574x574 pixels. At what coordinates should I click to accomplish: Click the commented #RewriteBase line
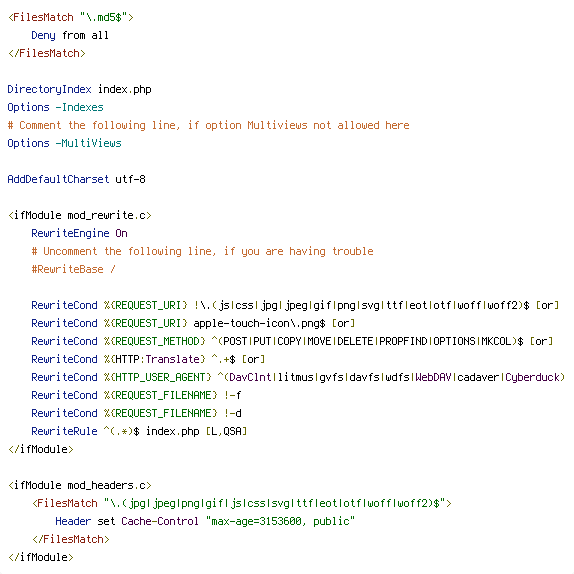point(73,269)
